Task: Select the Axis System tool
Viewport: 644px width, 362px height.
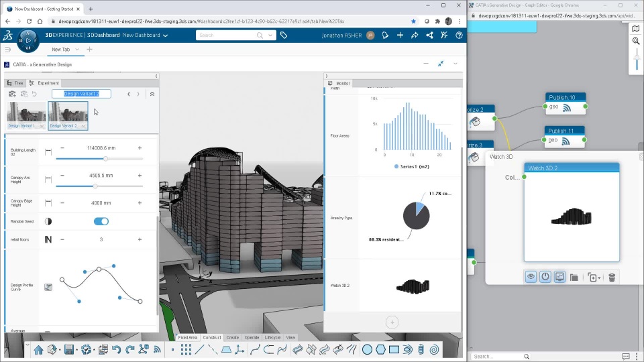Action: click(x=240, y=350)
